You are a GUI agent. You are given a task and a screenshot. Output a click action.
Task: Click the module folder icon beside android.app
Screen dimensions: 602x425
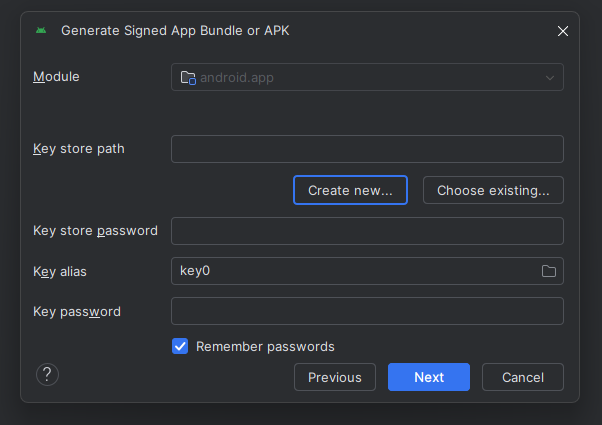pos(188,78)
